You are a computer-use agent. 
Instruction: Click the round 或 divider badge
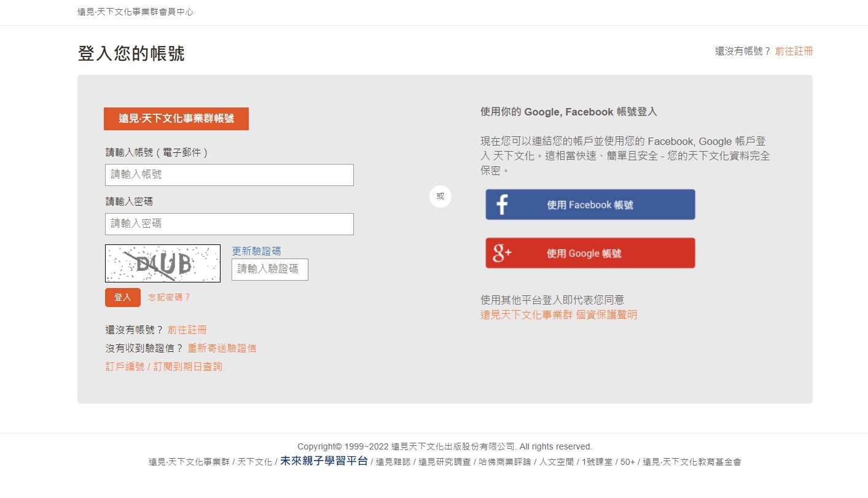coord(440,196)
